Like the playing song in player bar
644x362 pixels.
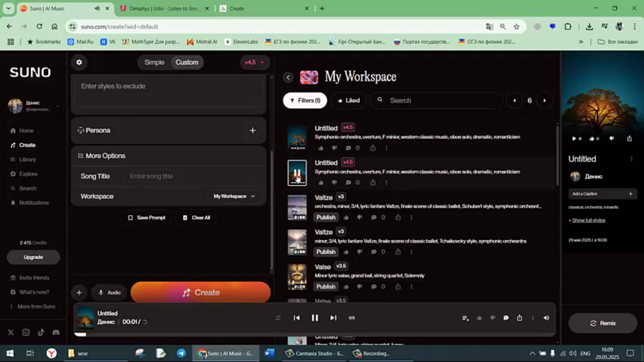[x=479, y=318]
